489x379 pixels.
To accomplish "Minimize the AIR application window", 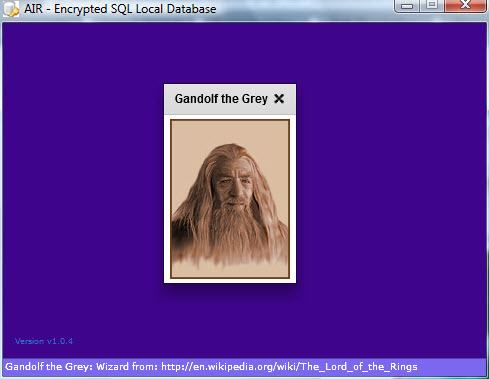I will (x=407, y=6).
